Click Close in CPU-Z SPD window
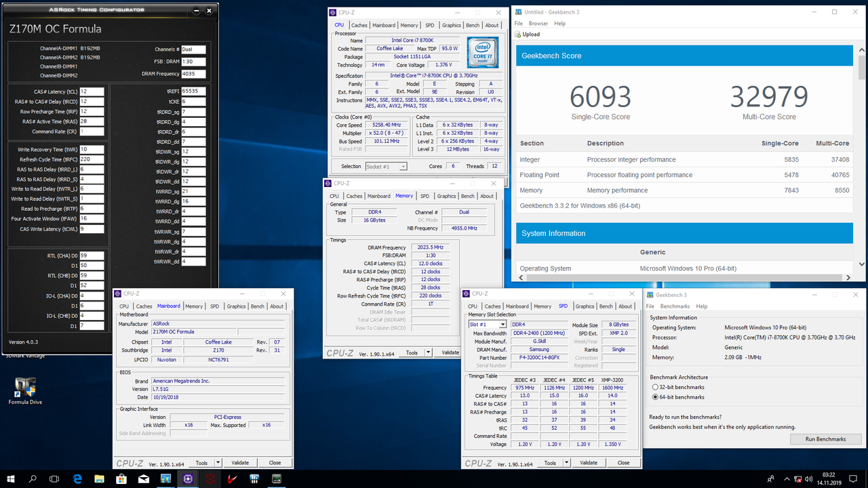The height and width of the screenshot is (488, 868). [623, 463]
